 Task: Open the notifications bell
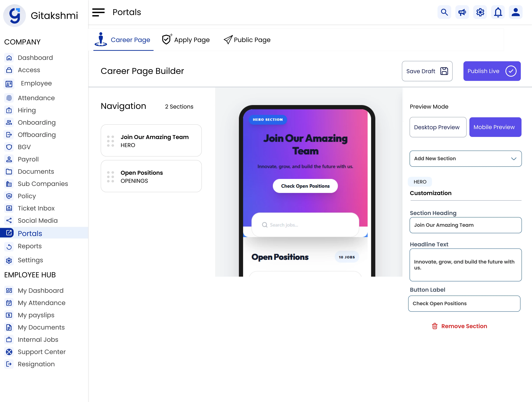[x=498, y=12]
